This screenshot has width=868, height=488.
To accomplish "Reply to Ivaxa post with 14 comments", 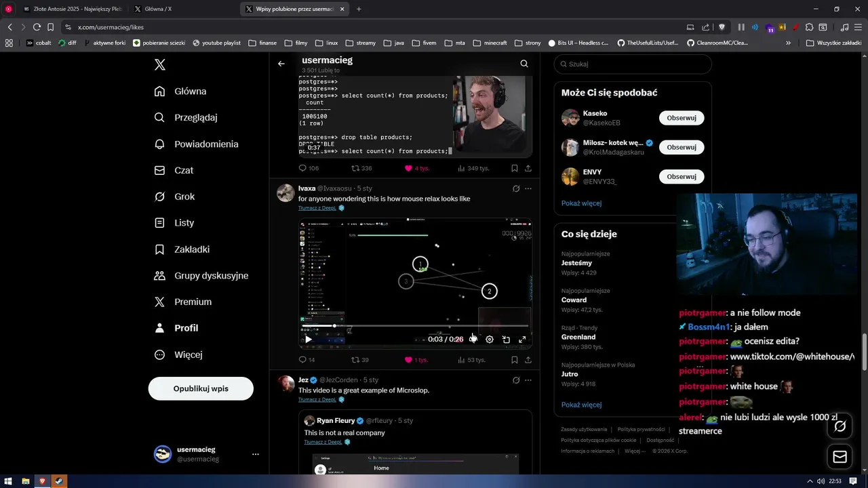I will [307, 360].
